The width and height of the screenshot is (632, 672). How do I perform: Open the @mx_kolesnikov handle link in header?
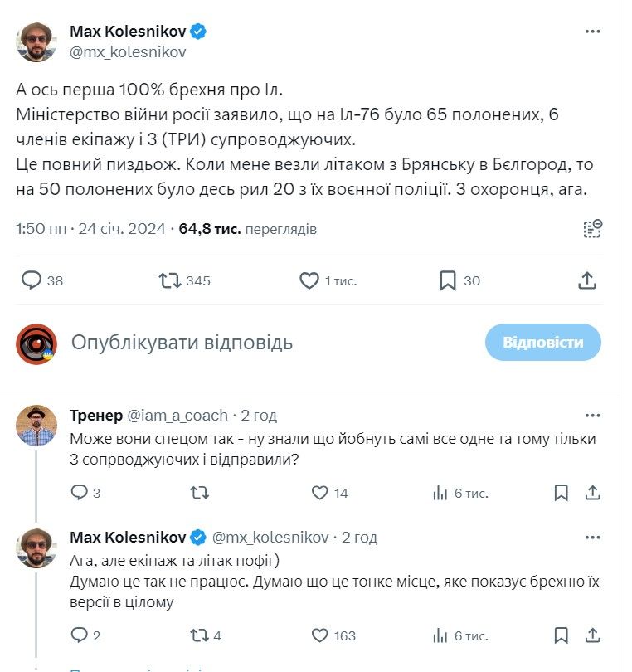(128, 51)
